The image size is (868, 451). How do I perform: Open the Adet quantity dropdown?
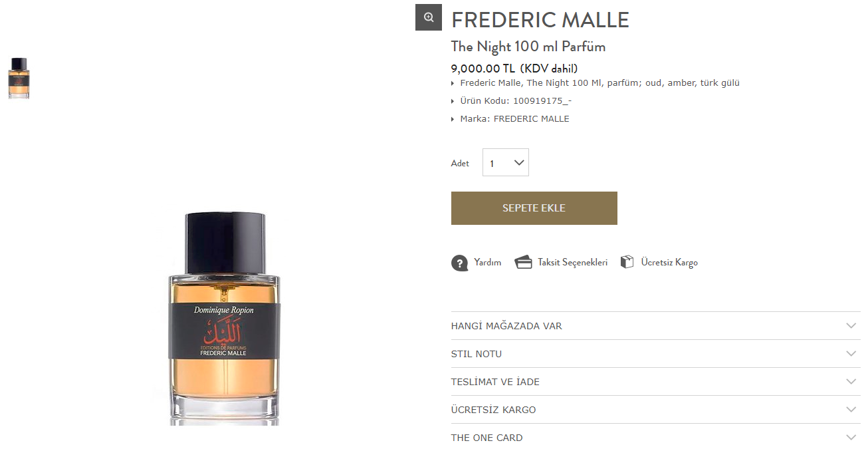[506, 162]
